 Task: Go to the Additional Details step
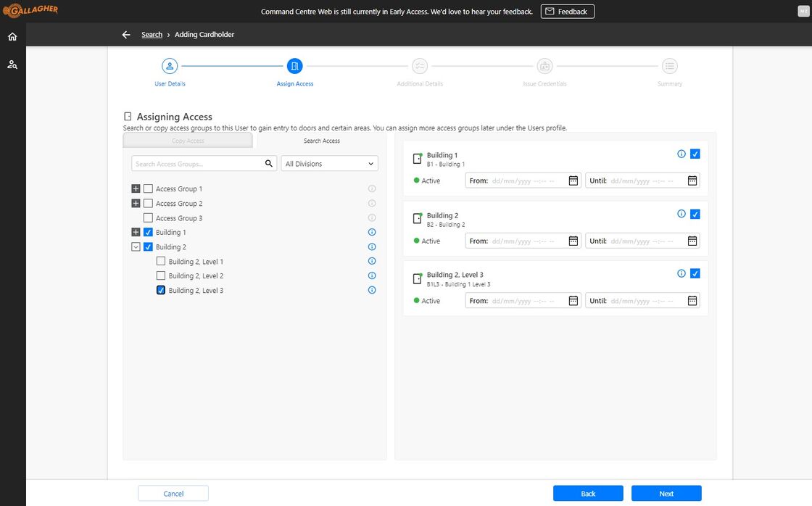pos(419,66)
